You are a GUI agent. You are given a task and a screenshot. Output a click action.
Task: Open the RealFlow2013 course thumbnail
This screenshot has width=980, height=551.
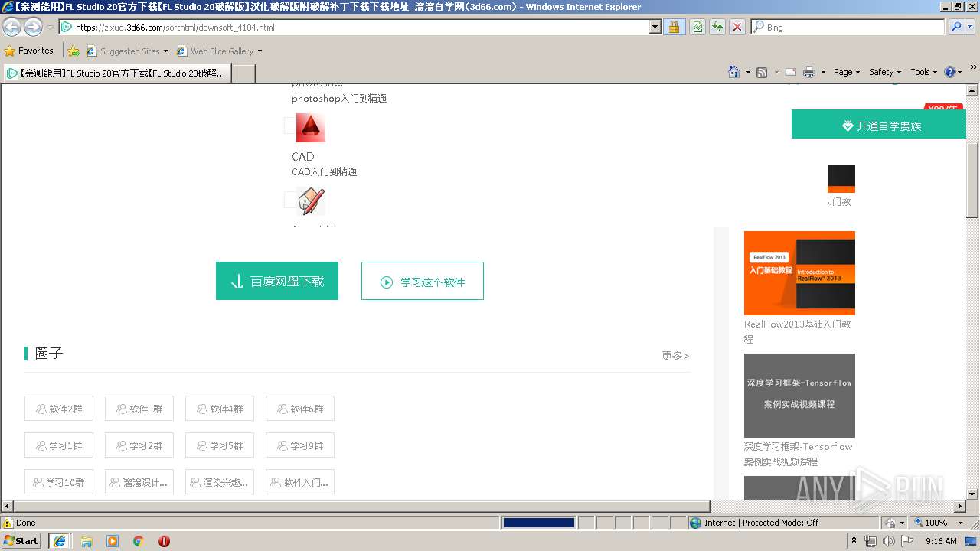coord(799,273)
